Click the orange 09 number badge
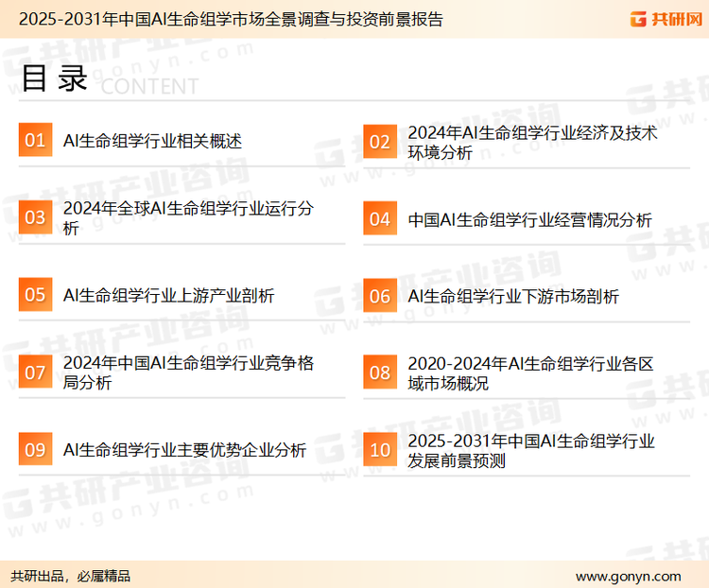The image size is (709, 588). click(35, 449)
